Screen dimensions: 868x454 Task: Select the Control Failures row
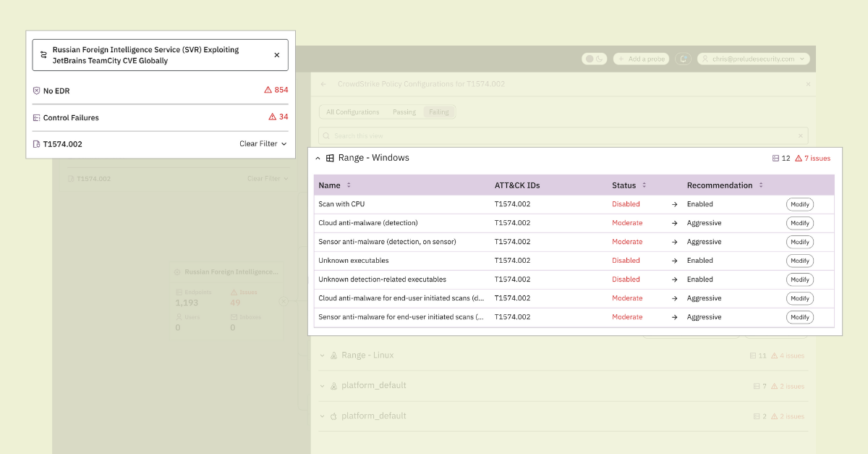point(161,117)
